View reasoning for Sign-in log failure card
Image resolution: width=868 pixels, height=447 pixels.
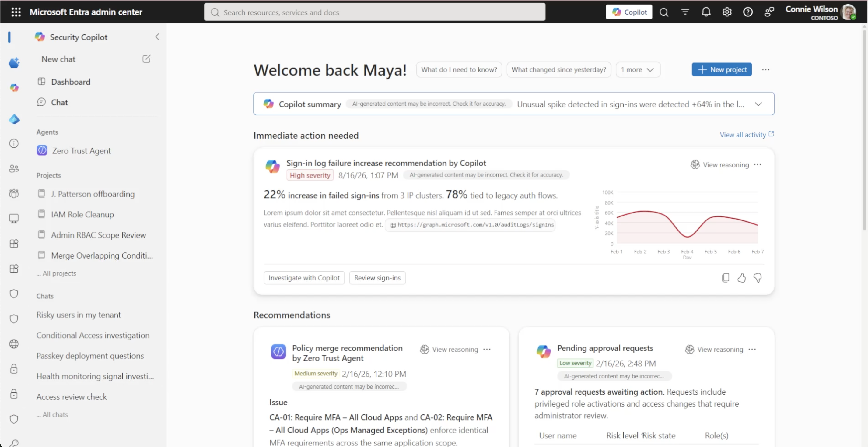click(720, 164)
